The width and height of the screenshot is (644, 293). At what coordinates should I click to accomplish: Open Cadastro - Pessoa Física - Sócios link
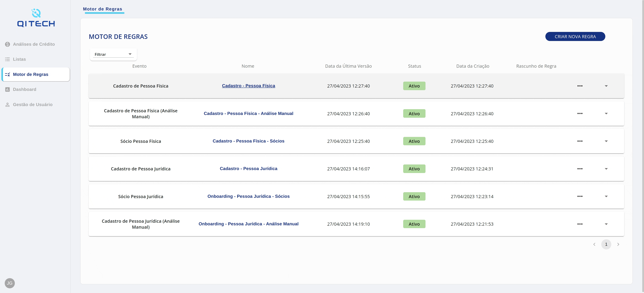point(248,141)
